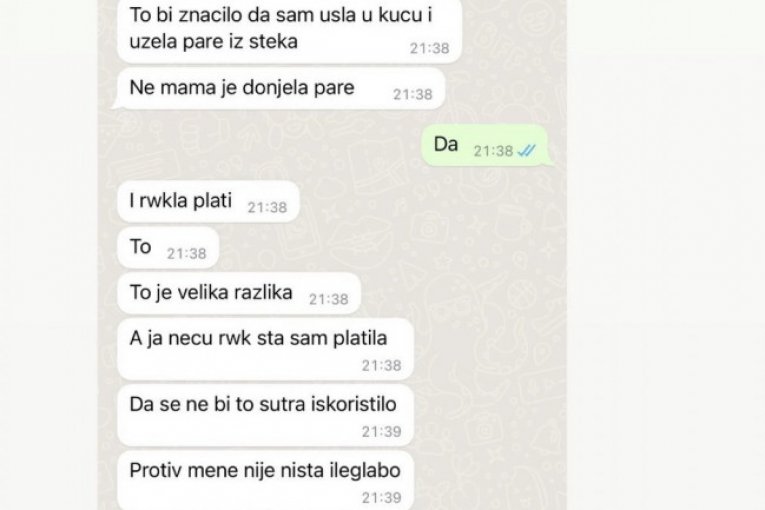
Task: Click the 'To je velika razlika' message
Action: [x=239, y=293]
